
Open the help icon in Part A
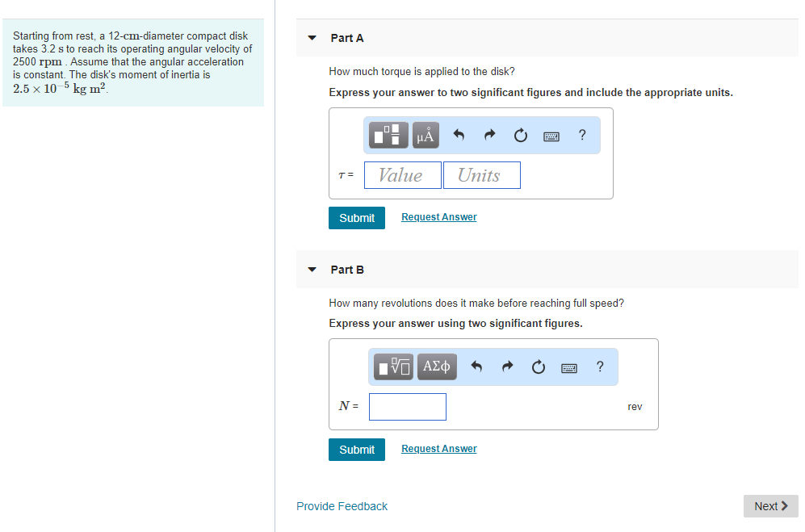[x=582, y=135]
